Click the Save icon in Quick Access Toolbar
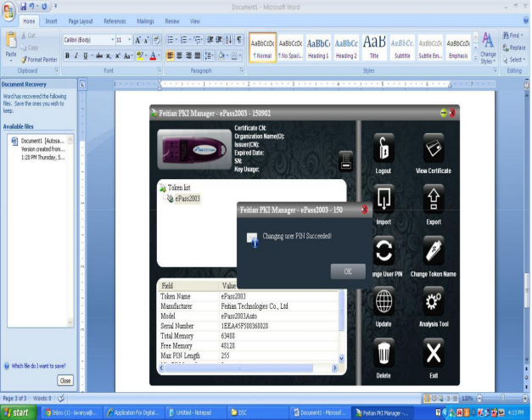The height and width of the screenshot is (420, 532). pos(23,7)
